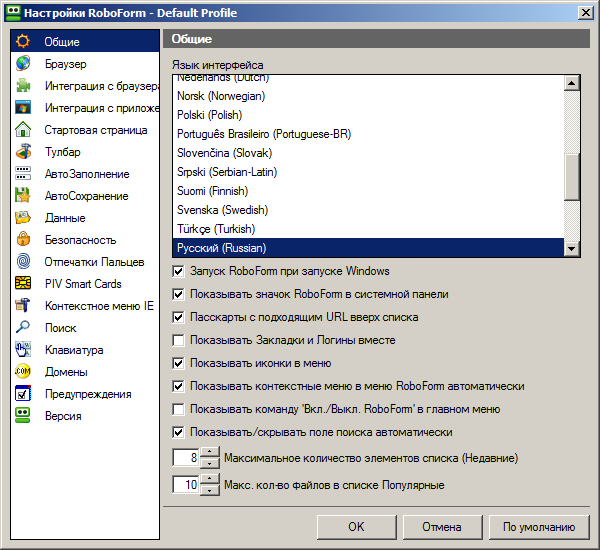Choose Svenska (Swedish) in language list
The image size is (600, 550).
[220, 210]
